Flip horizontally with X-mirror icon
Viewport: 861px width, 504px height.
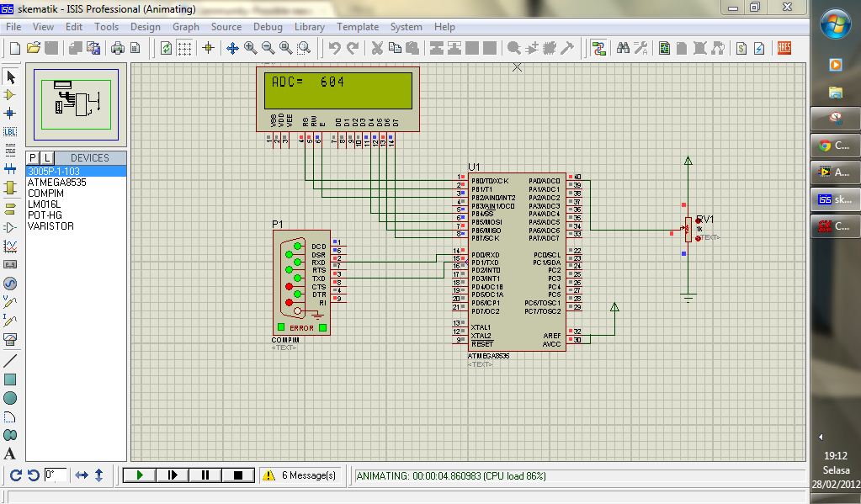[82, 475]
